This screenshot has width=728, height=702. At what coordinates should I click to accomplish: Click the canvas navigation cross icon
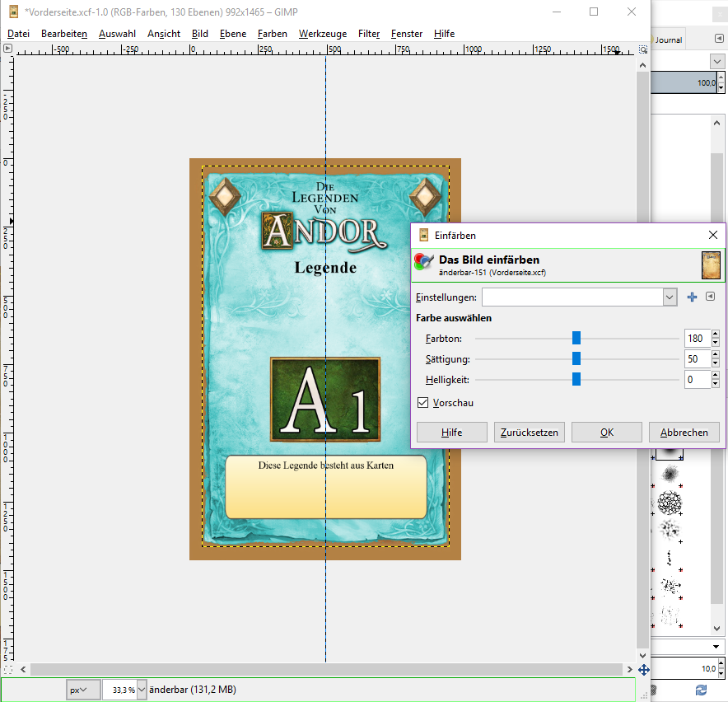[x=643, y=670]
